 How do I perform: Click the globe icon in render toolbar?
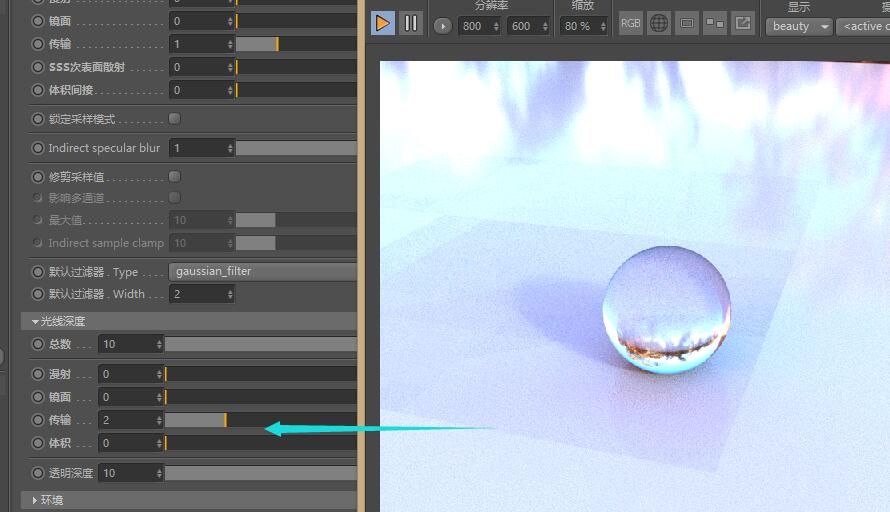tap(658, 23)
